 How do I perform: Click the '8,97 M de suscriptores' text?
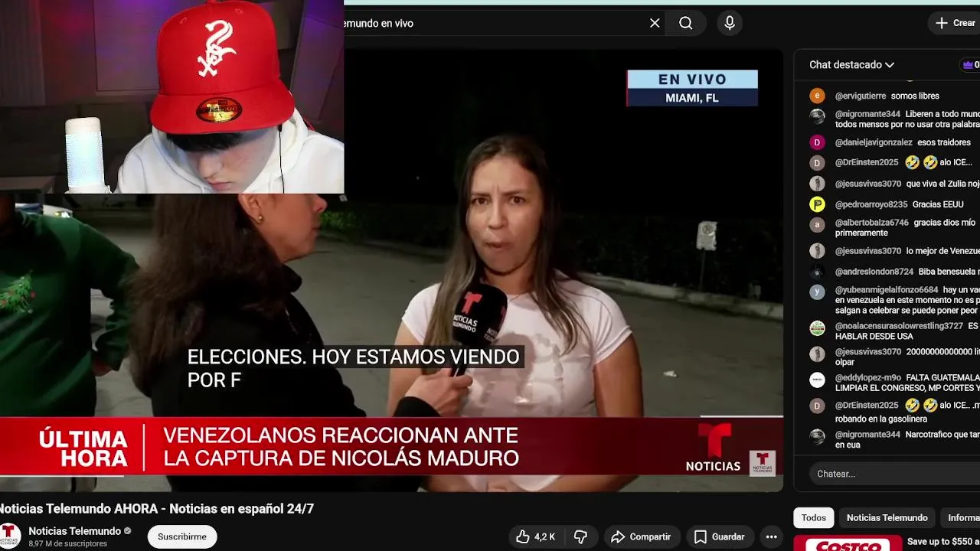(x=67, y=543)
